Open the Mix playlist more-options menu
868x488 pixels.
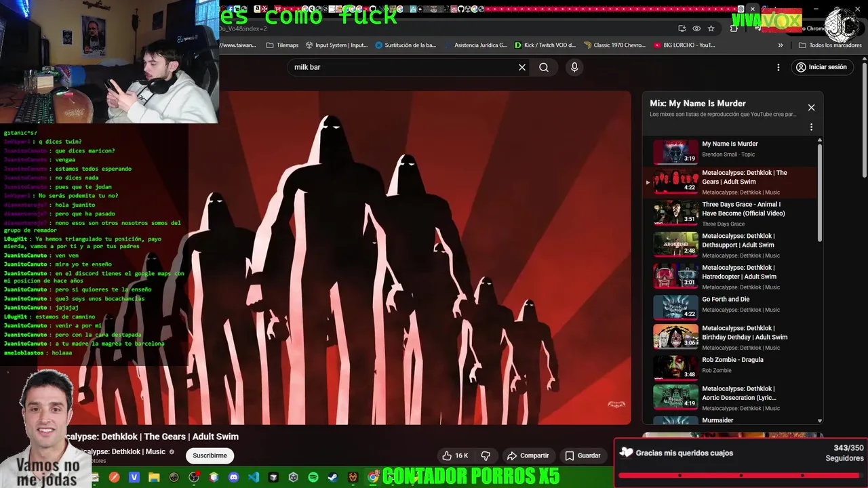[x=811, y=127]
